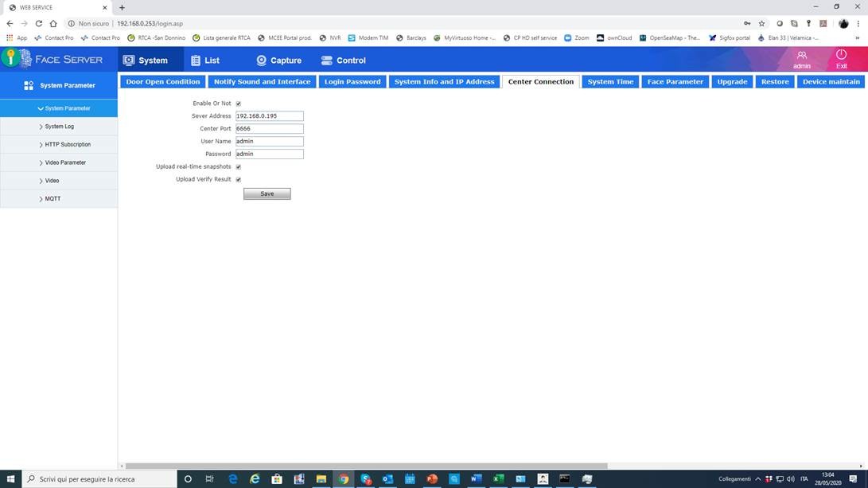Bookmark page with star icon

pos(761,24)
